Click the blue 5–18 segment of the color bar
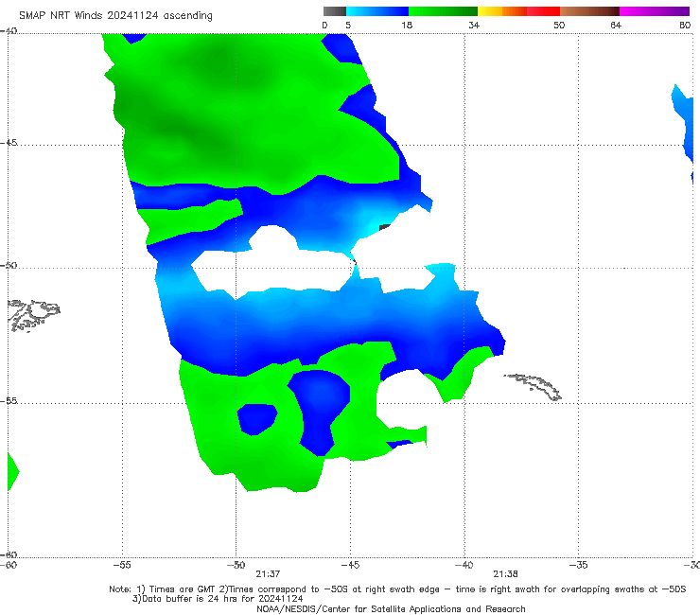Image resolution: width=700 pixels, height=615 pixels. pos(377,11)
